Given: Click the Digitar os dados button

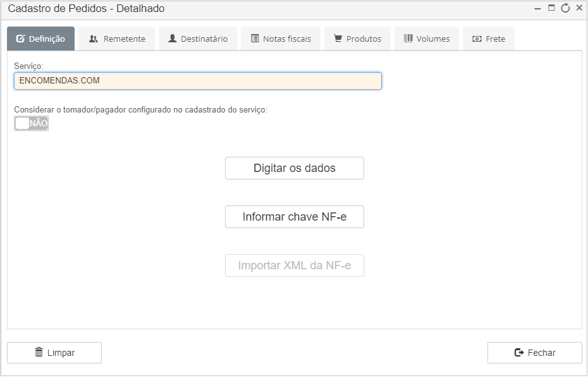Looking at the screenshot, I should (295, 168).
